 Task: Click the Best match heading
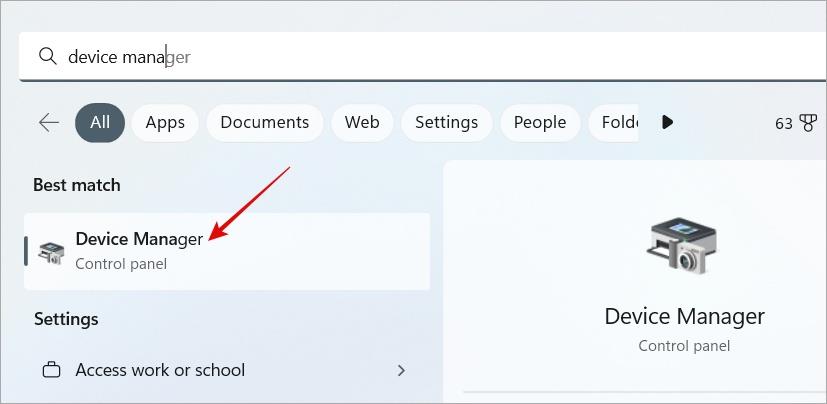pyautogui.click(x=77, y=185)
